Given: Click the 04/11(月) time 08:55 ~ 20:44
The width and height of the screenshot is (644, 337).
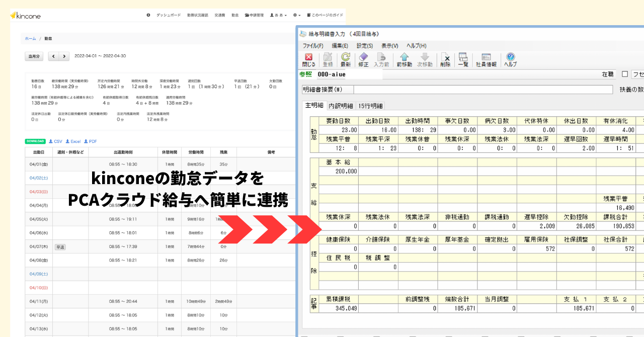Looking at the screenshot, I should (123, 301).
